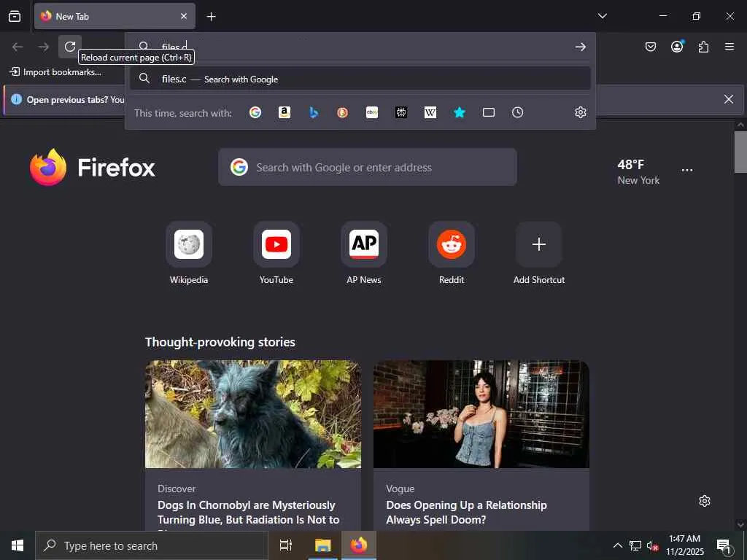Image resolution: width=747 pixels, height=560 pixels.
Task: Read 'Does Opening Up a Relationship' article
Action: pyautogui.click(x=466, y=512)
